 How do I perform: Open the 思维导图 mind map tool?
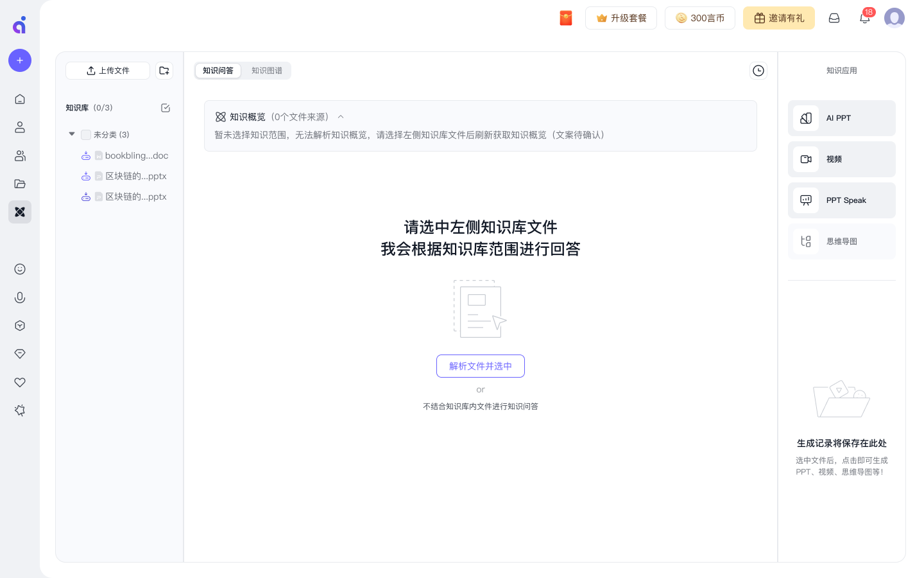click(841, 241)
